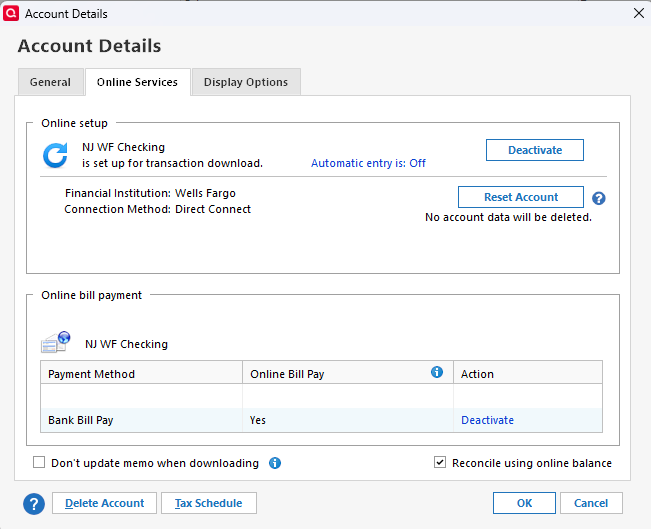This screenshot has height=529, width=651.
Task: Click info icon in Online Bill Pay header
Action: [437, 372]
